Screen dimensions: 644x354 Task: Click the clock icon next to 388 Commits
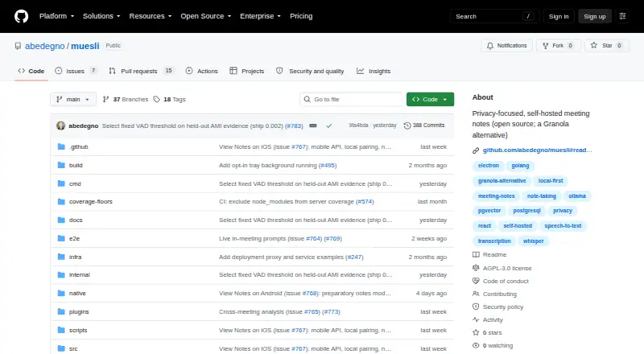(x=407, y=126)
